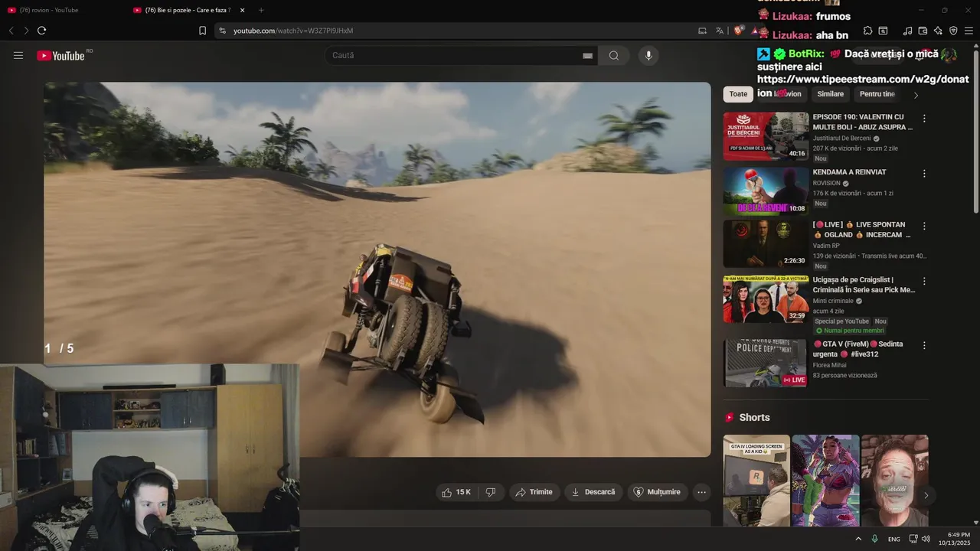980x551 pixels.
Task: Select the Toate filter chip
Action: pos(738,94)
